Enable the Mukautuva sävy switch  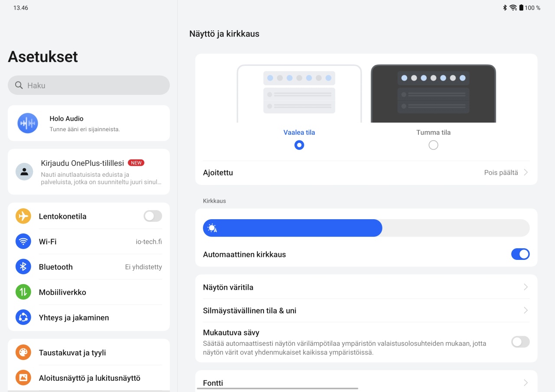pyautogui.click(x=520, y=342)
